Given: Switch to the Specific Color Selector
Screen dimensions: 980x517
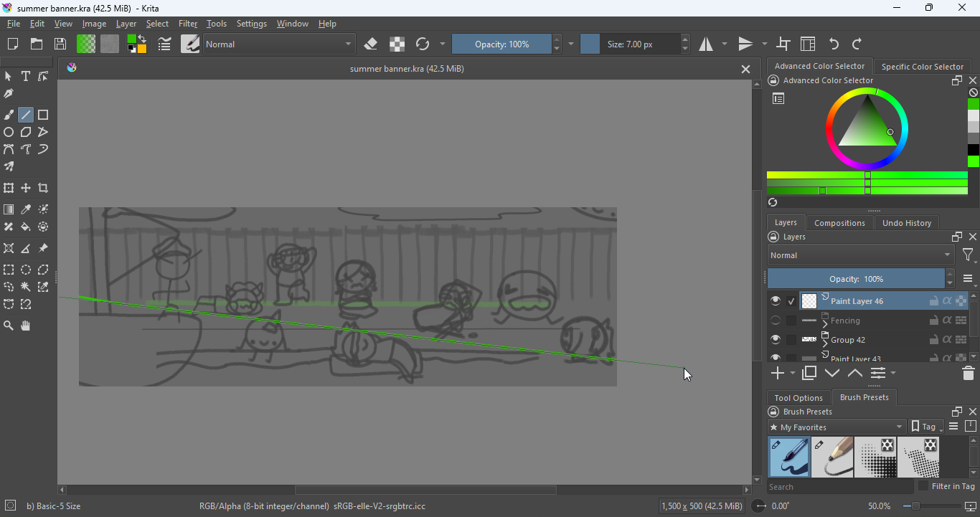Looking at the screenshot, I should [923, 66].
